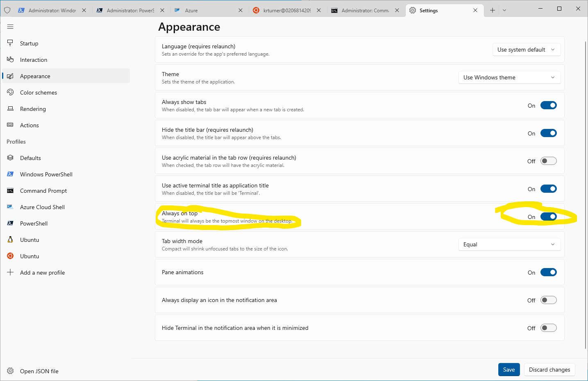The image size is (588, 381).
Task: Click the Discard changes button
Action: point(549,370)
